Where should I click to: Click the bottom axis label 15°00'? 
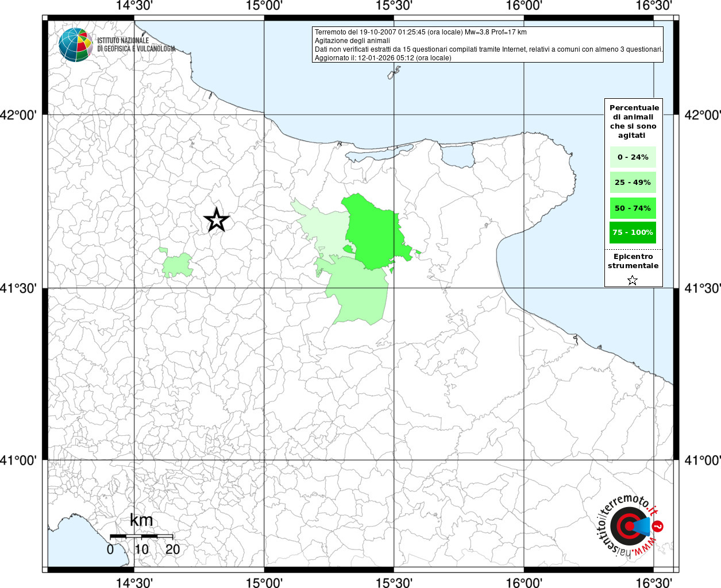[x=264, y=583]
